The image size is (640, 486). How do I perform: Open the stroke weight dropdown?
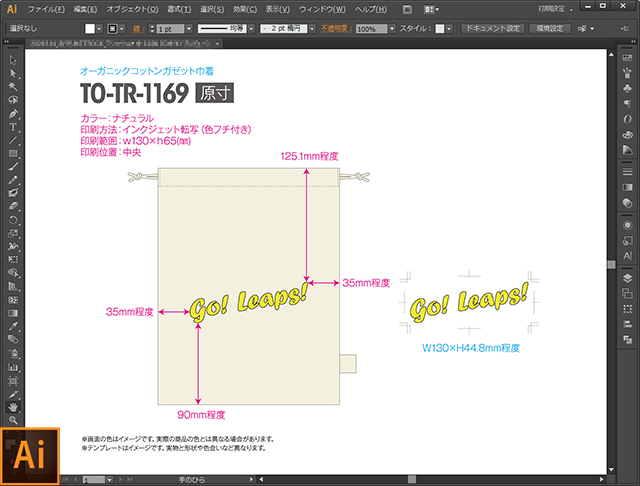coord(189,29)
